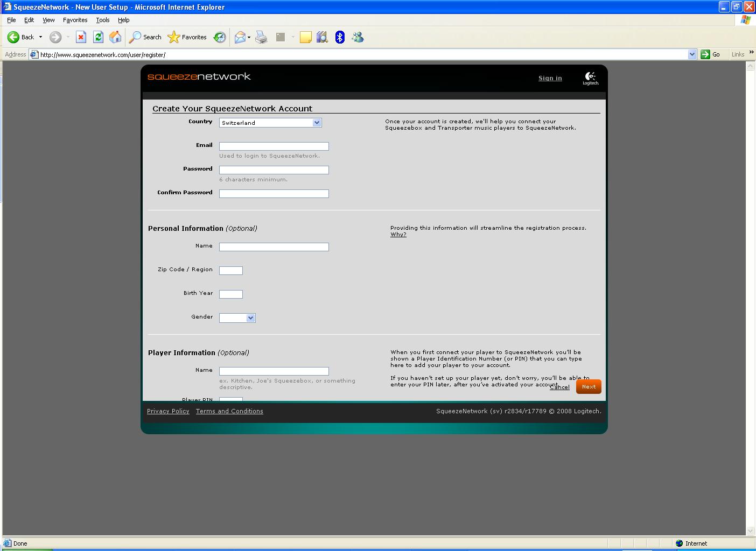Open the Country dropdown showing Switzerland

(270, 123)
